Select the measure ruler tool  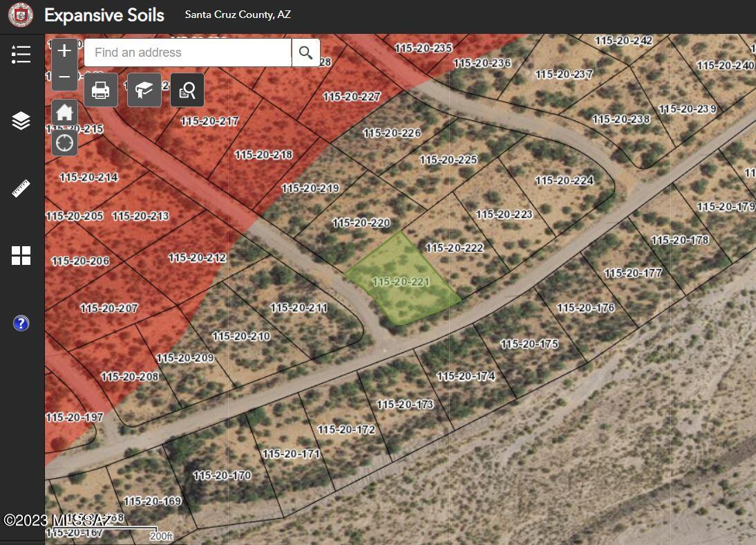pos(21,188)
